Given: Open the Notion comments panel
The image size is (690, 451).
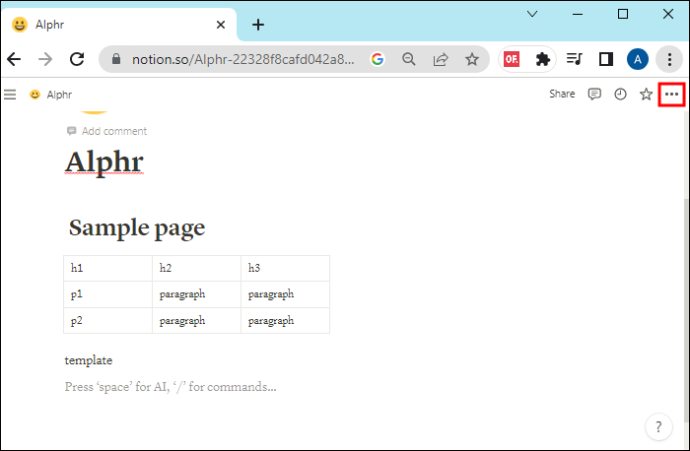Looking at the screenshot, I should coord(595,94).
